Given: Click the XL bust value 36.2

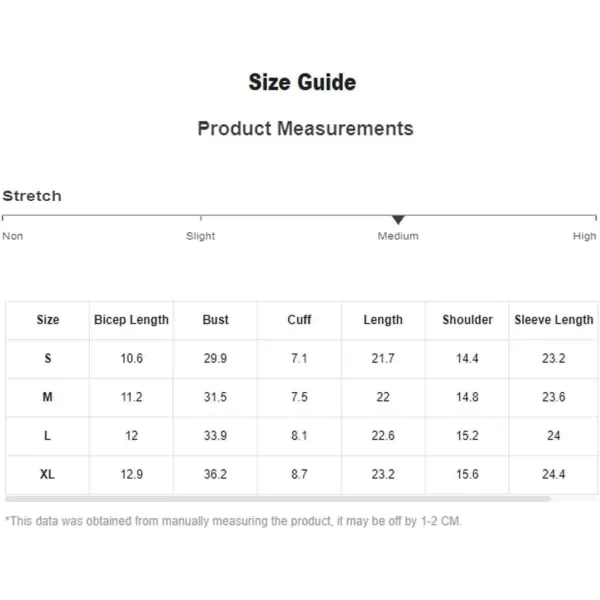Looking at the screenshot, I should coord(215,474).
